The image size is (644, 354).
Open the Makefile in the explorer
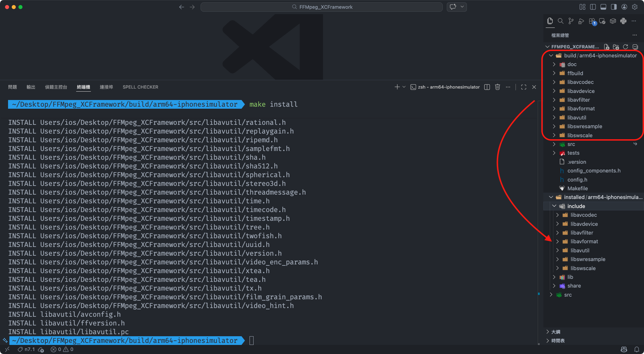[x=577, y=188]
